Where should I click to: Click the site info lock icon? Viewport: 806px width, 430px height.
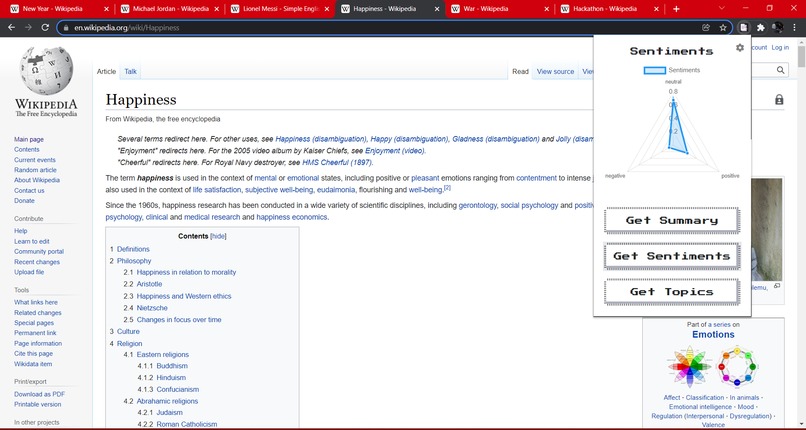coord(66,28)
